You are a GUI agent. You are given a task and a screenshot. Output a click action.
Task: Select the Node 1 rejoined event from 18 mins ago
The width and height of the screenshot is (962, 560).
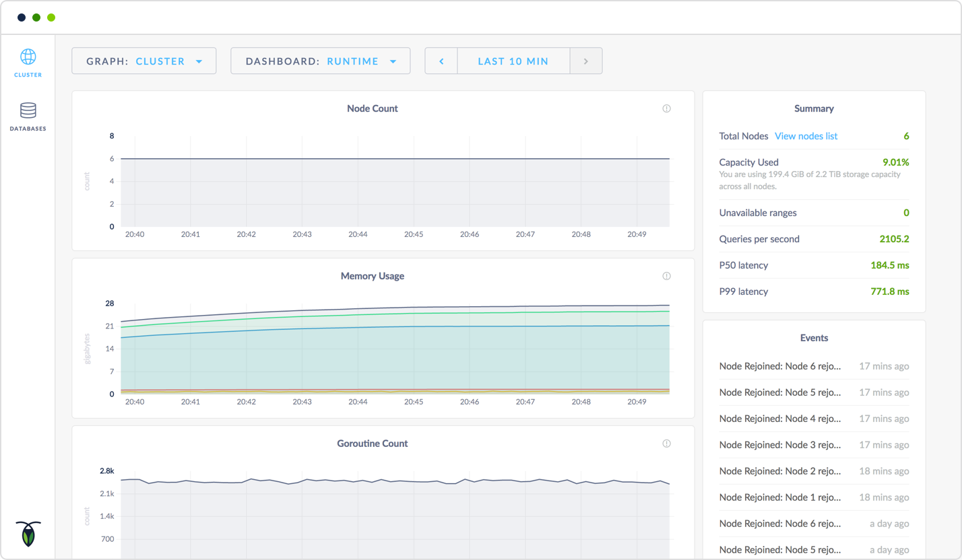pyautogui.click(x=780, y=497)
